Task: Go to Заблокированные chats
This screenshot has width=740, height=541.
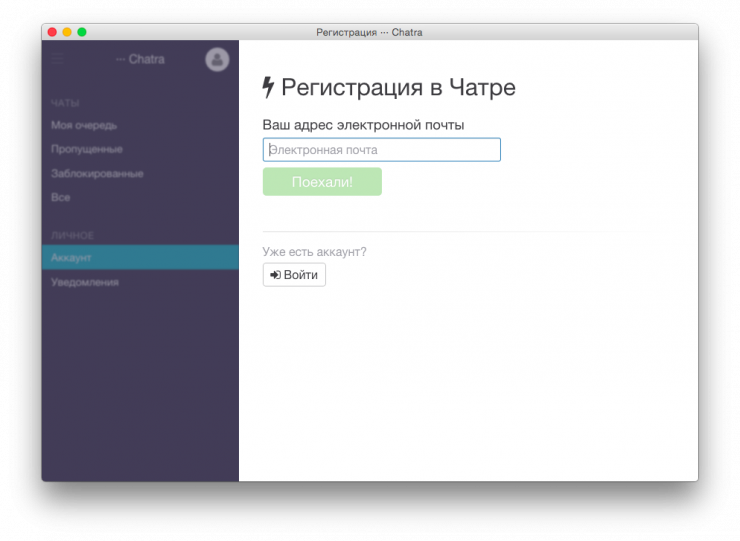Action: (97, 174)
